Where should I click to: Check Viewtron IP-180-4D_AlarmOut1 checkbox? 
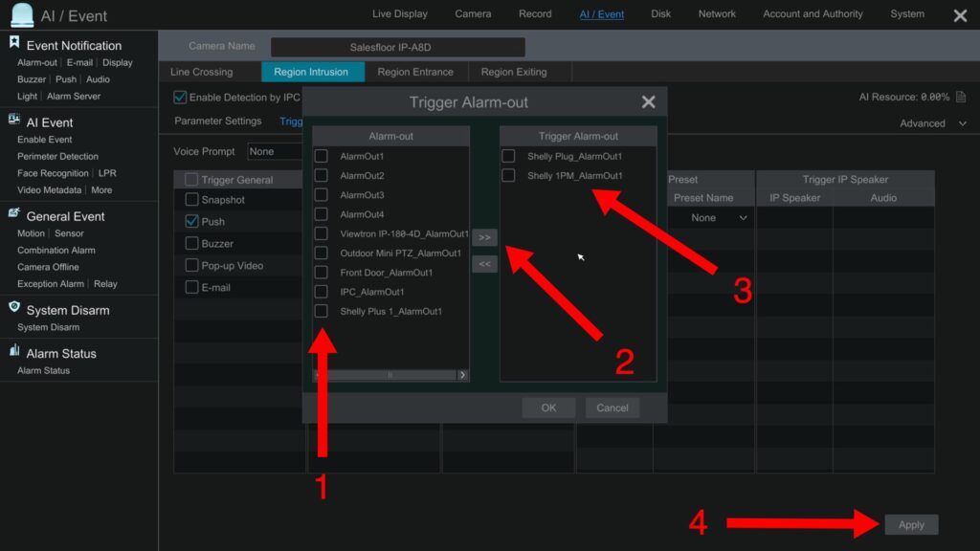pyautogui.click(x=322, y=233)
